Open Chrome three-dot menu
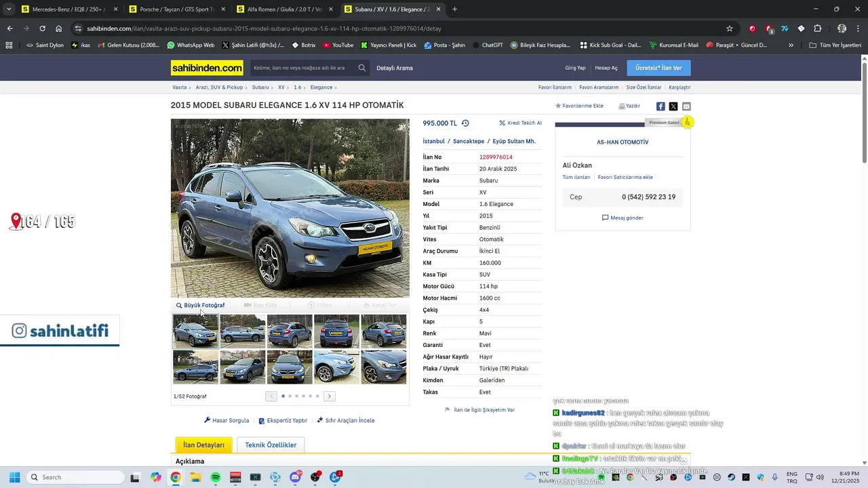The image size is (868, 488). point(857,28)
